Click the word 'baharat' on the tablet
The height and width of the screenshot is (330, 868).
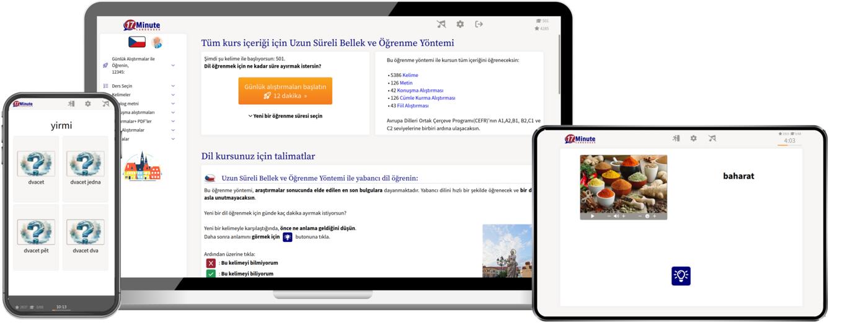738,176
